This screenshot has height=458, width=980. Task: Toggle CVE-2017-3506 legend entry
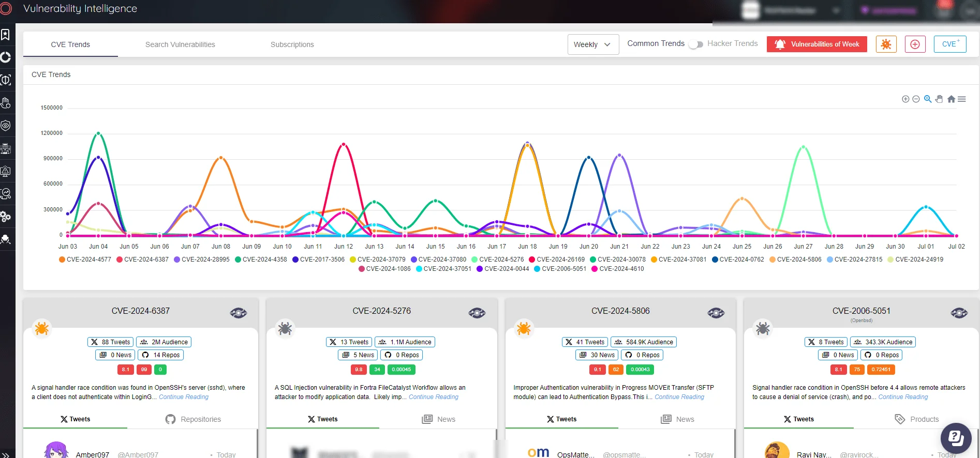point(318,259)
